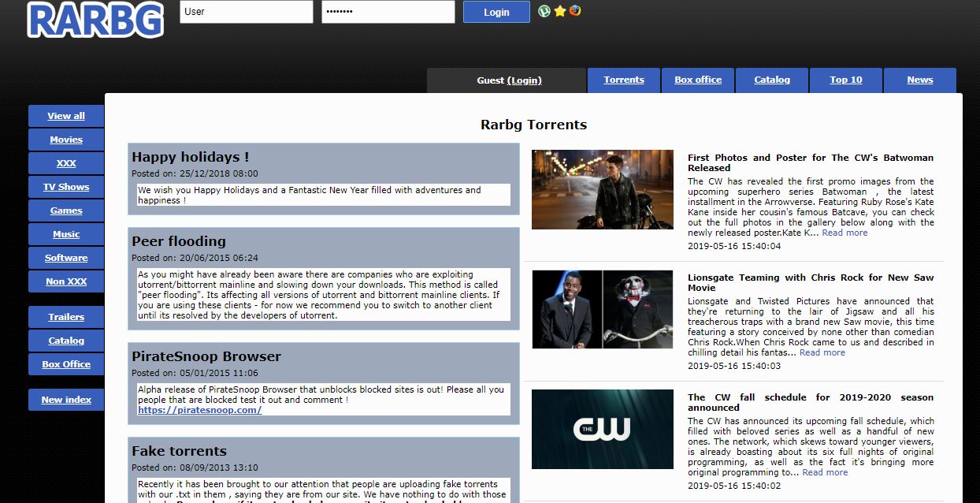Open the Batwoman photos and poster headline
Viewport: 980px width, 503px height.
click(811, 162)
